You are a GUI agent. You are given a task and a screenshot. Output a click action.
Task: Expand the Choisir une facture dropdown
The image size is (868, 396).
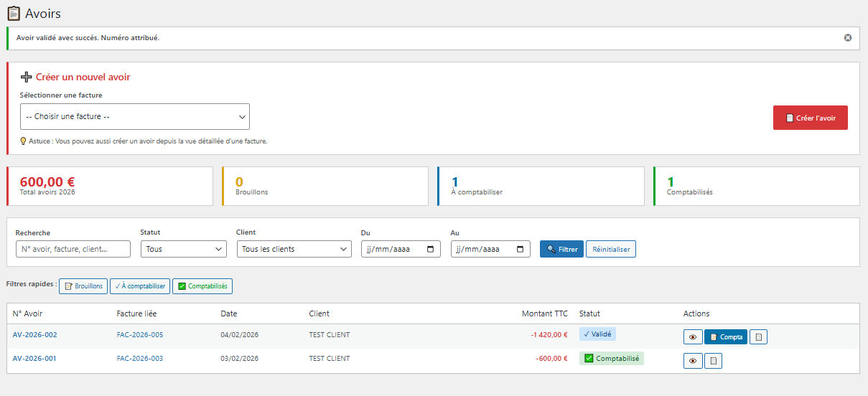pos(135,116)
